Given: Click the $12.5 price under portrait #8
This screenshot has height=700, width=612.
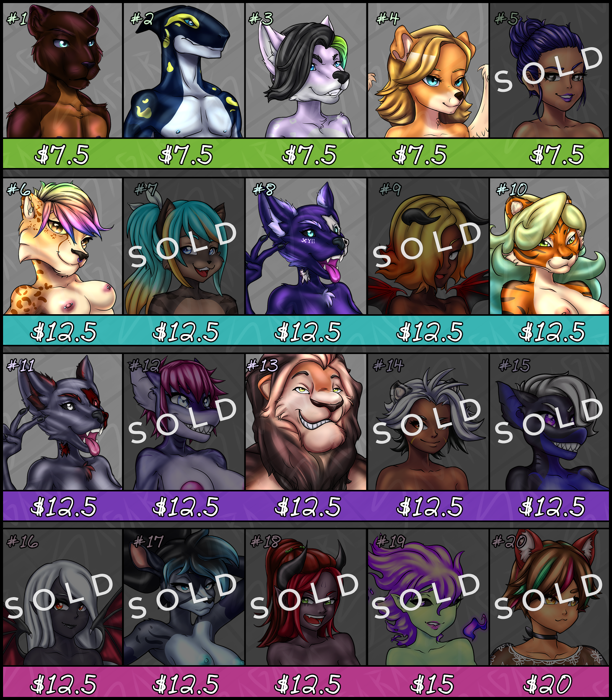Looking at the screenshot, I should (308, 331).
